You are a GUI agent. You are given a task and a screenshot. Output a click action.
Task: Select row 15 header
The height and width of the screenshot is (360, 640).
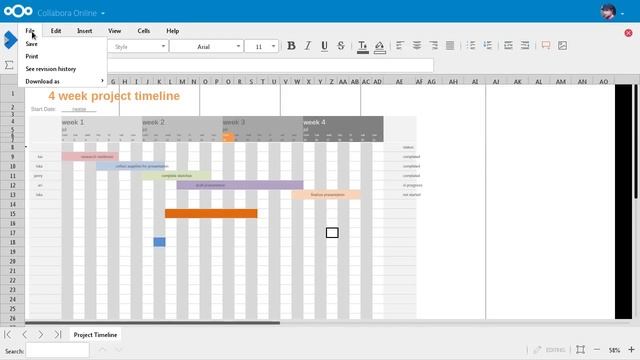(x=13, y=214)
